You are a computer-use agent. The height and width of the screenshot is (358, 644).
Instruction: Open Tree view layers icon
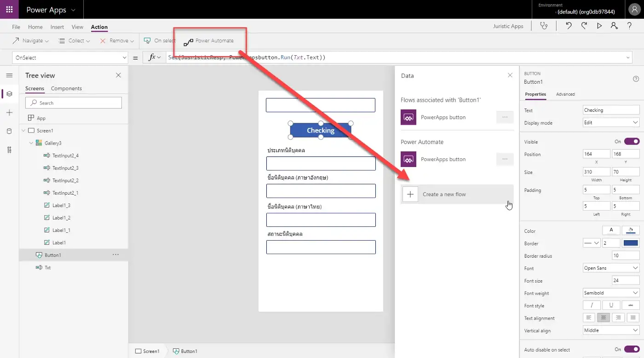coord(9,94)
